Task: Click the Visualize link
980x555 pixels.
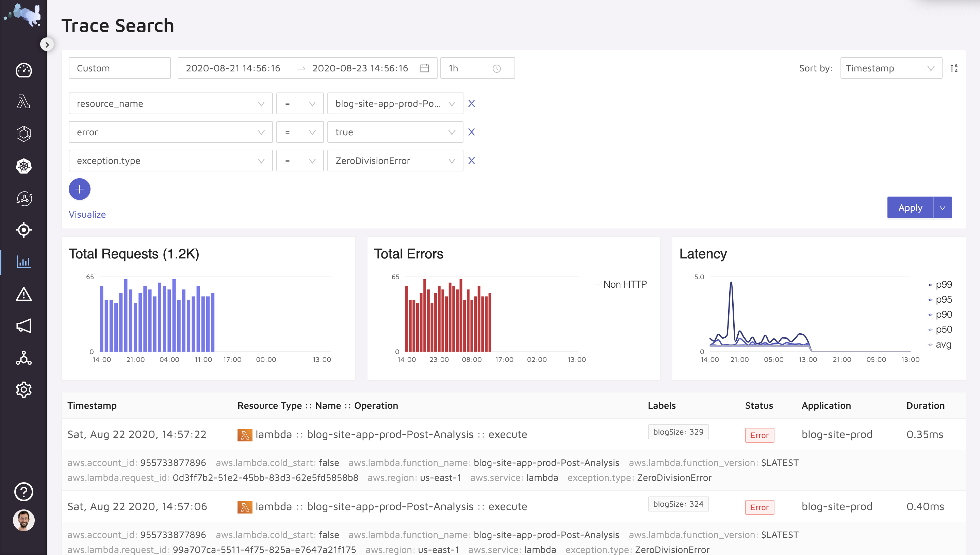Action: tap(87, 215)
